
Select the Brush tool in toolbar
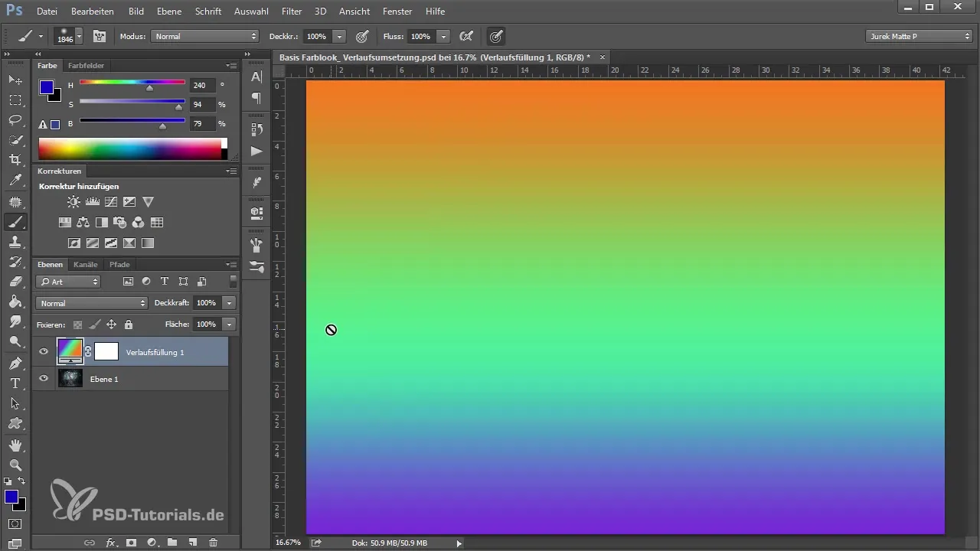[15, 222]
